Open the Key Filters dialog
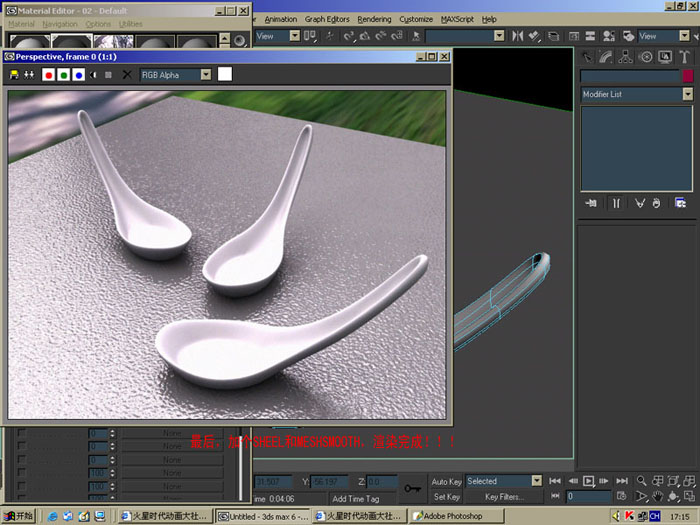This screenshot has width=700, height=525. click(x=504, y=497)
